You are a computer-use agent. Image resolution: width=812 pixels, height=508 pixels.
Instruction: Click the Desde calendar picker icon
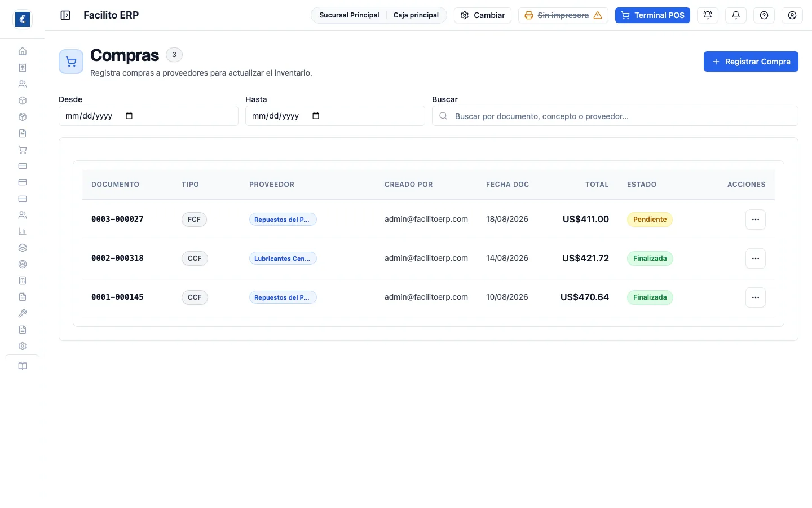click(x=129, y=116)
